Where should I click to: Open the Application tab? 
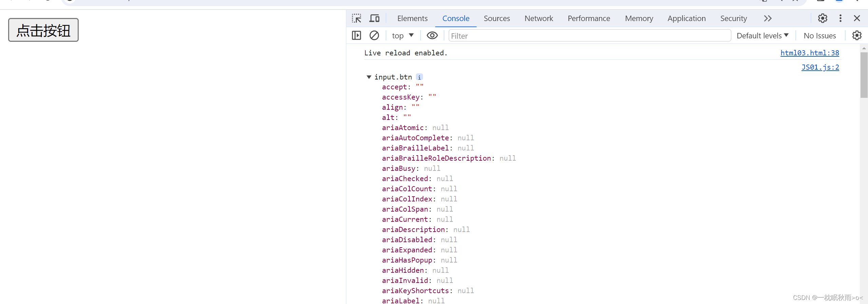[x=687, y=18]
